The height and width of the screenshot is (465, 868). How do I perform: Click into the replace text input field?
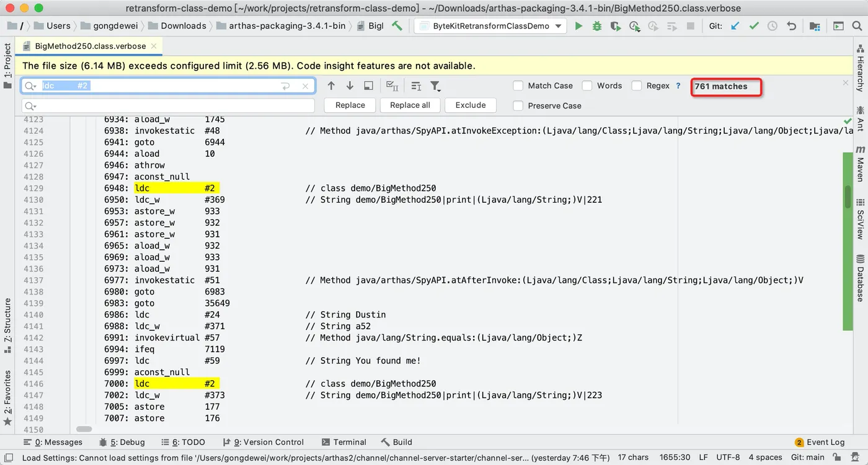coord(168,106)
